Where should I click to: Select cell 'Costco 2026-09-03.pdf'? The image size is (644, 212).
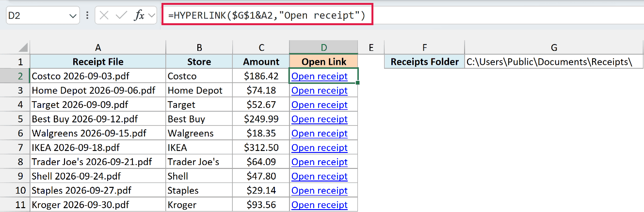click(x=97, y=76)
